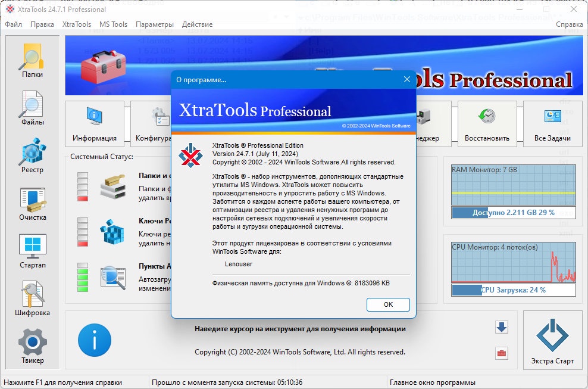
Task: Click the RAM Монитор graph
Action: coord(514,185)
